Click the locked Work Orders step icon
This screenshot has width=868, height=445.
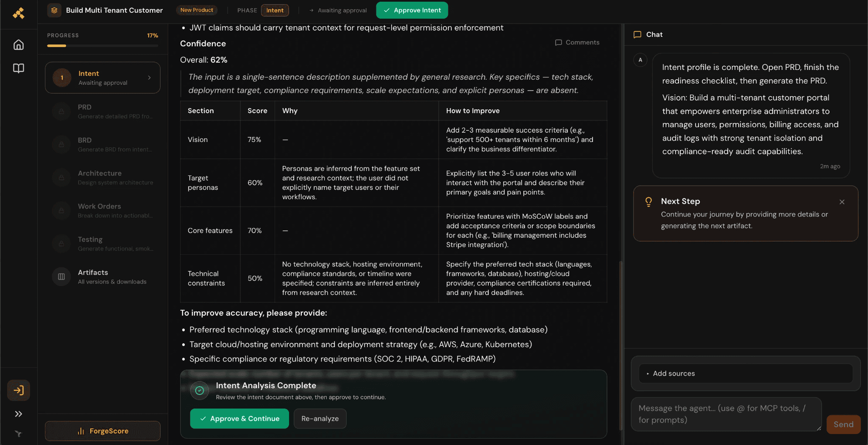[x=61, y=211]
